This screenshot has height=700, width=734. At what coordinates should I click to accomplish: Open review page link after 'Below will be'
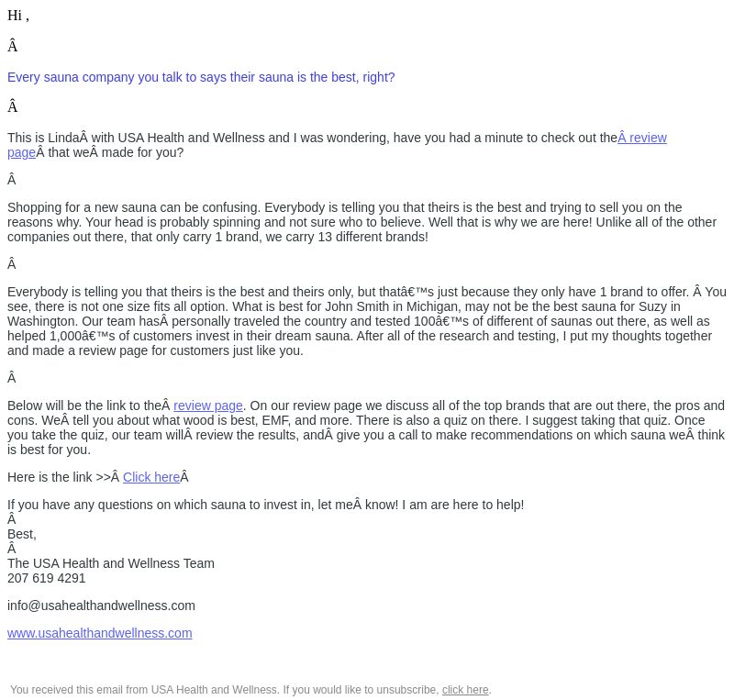tap(208, 406)
